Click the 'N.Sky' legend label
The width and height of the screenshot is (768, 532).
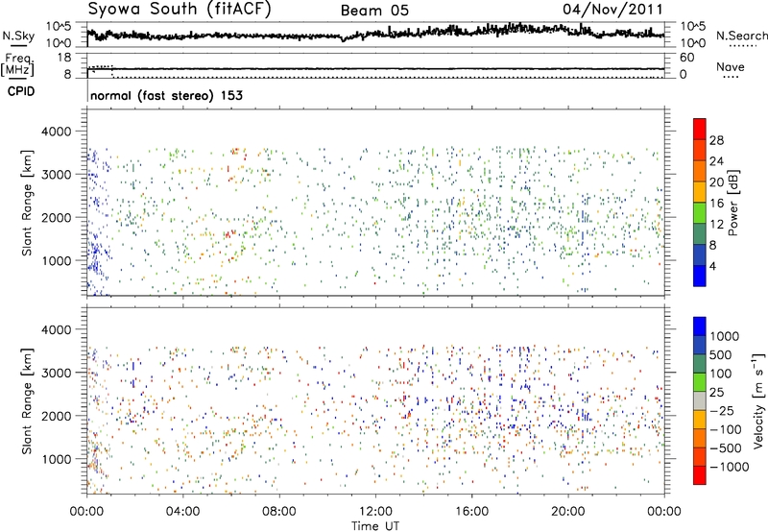[18, 36]
